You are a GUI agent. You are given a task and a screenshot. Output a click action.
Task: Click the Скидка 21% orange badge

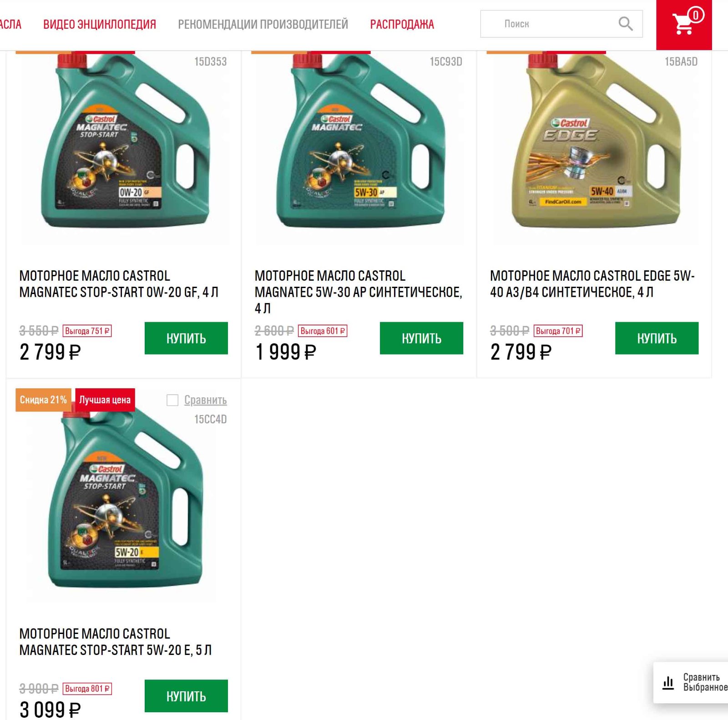point(43,400)
